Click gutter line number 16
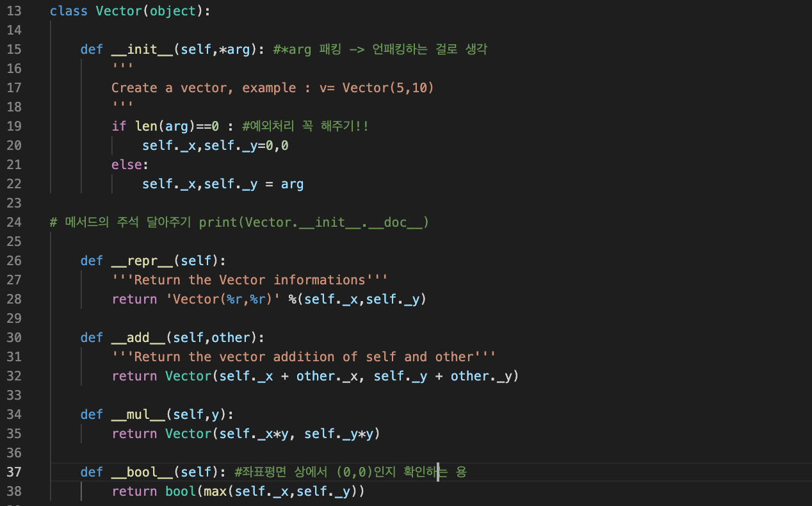Image resolution: width=812 pixels, height=506 pixels. [14, 69]
